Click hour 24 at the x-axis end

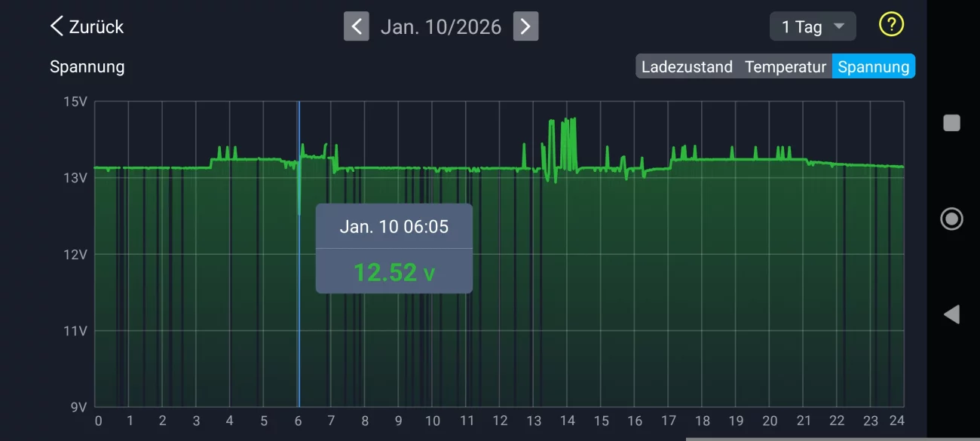pos(896,421)
